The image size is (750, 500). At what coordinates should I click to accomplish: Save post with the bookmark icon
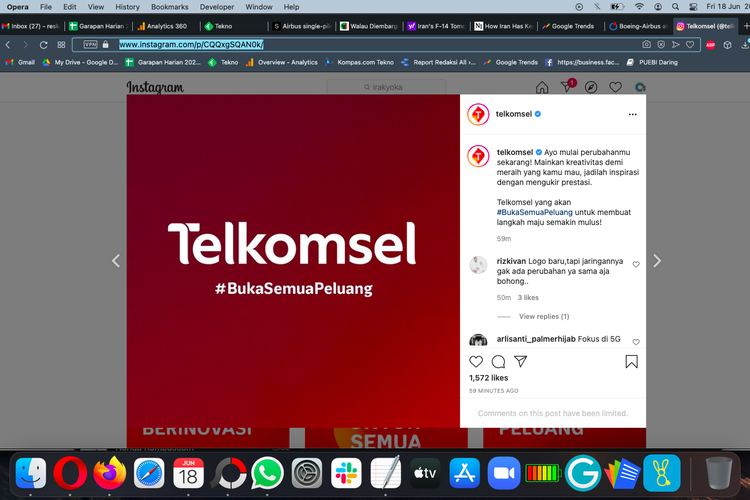coord(631,362)
